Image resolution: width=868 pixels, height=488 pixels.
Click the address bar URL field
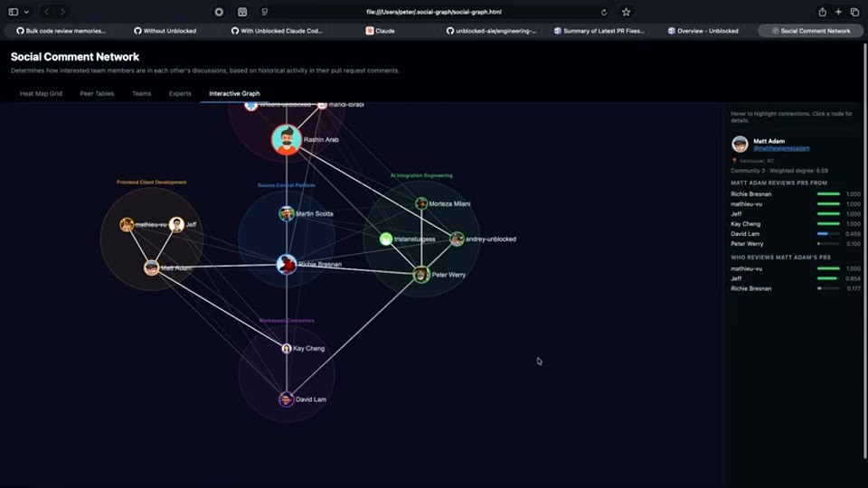(434, 12)
